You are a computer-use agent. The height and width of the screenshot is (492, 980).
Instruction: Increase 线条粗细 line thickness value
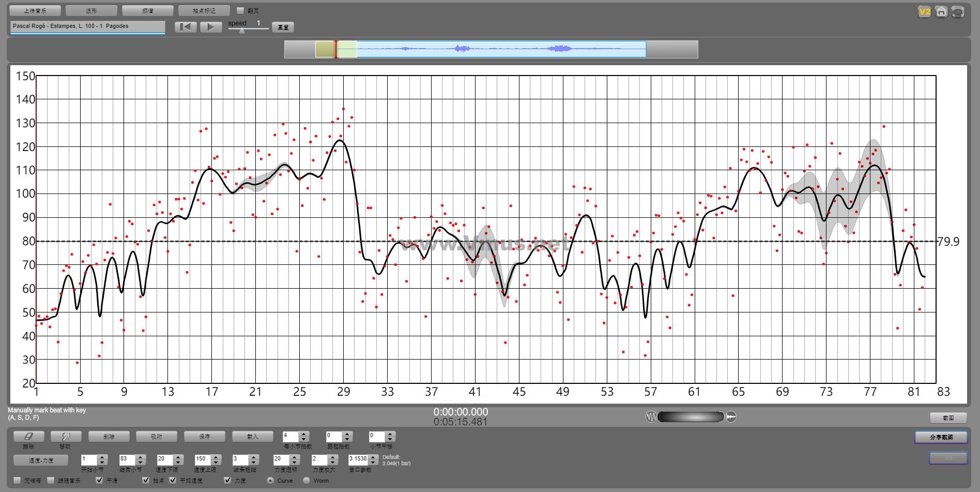pos(254,457)
